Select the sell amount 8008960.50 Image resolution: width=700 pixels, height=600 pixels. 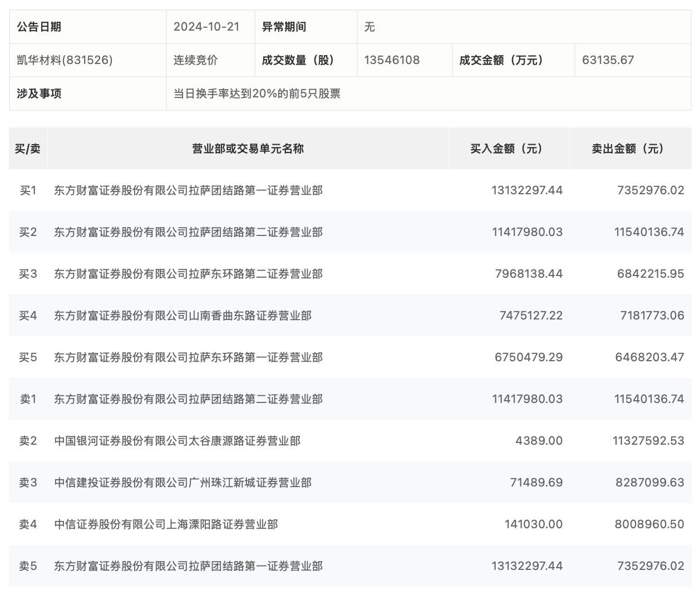pos(649,524)
